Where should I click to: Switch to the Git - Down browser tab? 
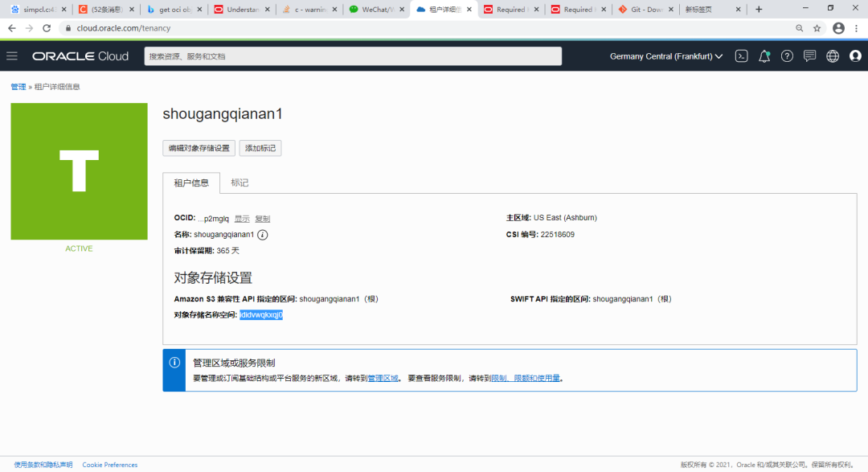[645, 10]
